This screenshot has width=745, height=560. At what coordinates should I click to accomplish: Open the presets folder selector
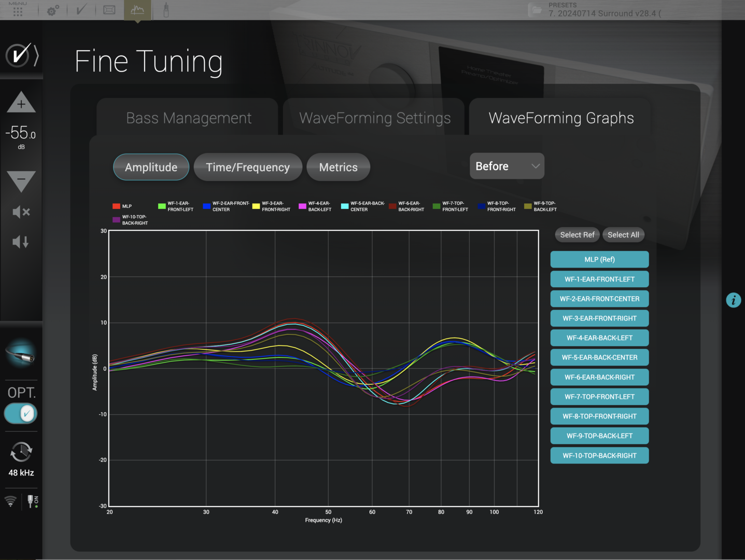pyautogui.click(x=535, y=10)
